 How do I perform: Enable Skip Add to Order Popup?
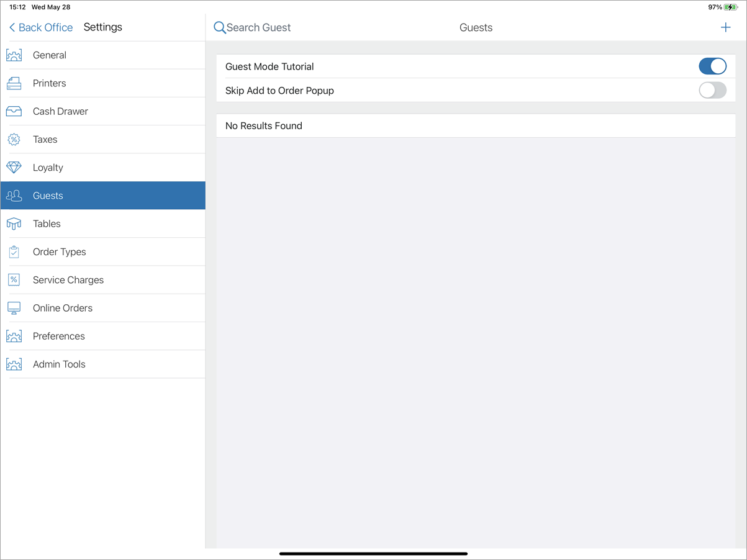pos(712,90)
